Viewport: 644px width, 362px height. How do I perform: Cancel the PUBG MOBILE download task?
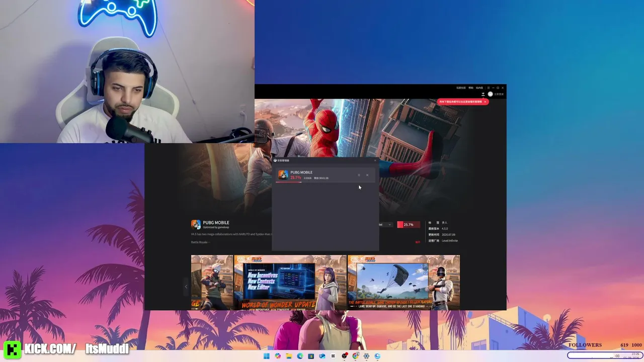coord(367,175)
